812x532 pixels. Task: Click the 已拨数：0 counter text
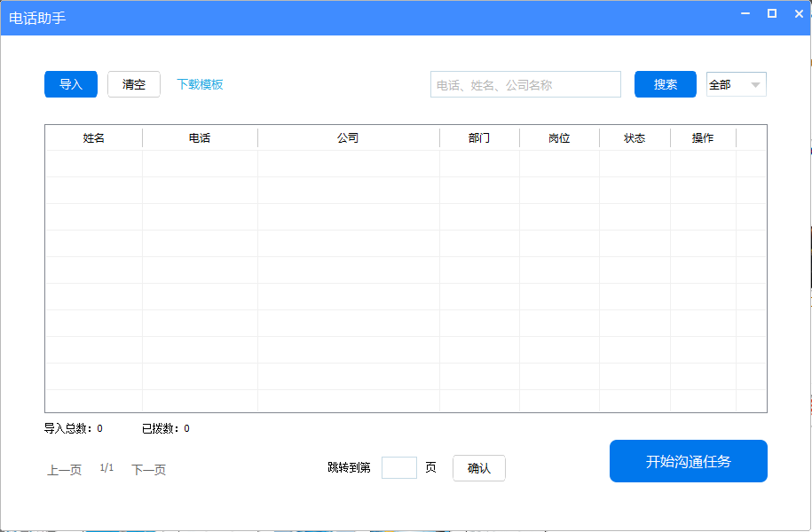pos(166,428)
